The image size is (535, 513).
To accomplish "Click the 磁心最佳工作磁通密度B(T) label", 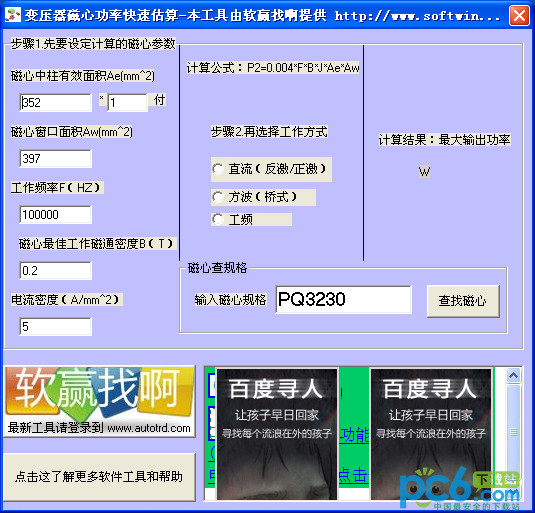I will point(98,244).
